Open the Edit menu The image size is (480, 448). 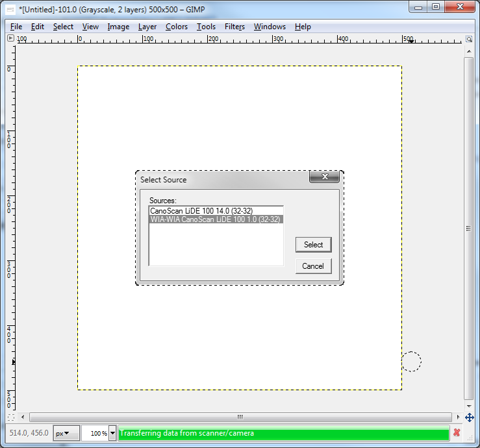coord(38,27)
